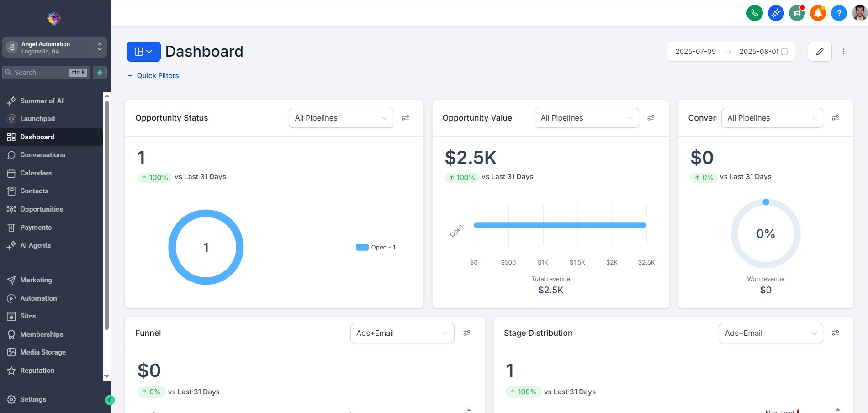Open filter settings on the Funnel widget
This screenshot has width=868, height=413.
[466, 333]
